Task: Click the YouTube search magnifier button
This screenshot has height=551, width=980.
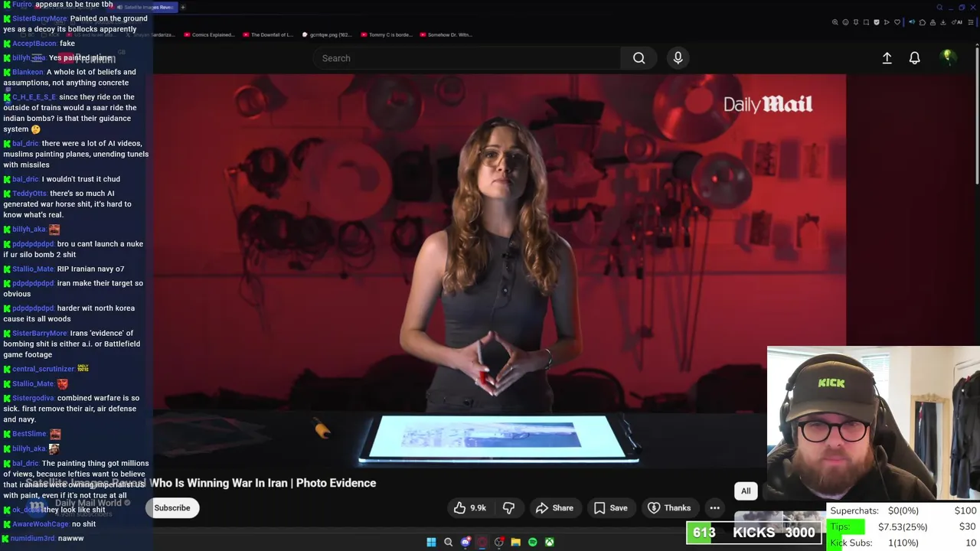Action: (639, 58)
